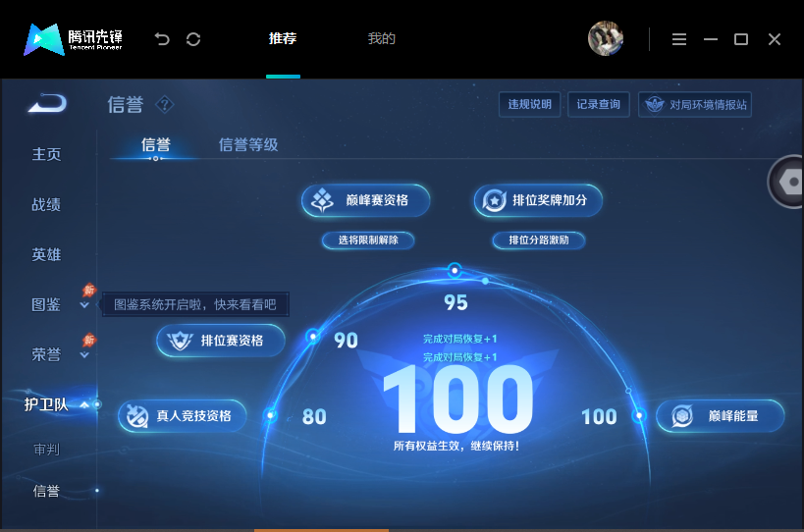Switch to the 推荐 tab
This screenshot has height=532, width=804.
pyautogui.click(x=283, y=38)
